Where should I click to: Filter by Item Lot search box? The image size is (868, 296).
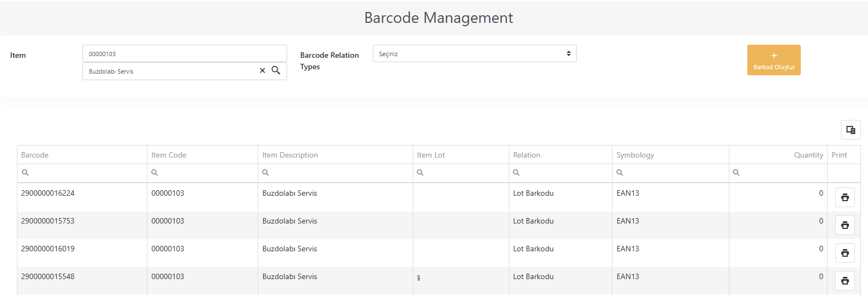point(461,173)
